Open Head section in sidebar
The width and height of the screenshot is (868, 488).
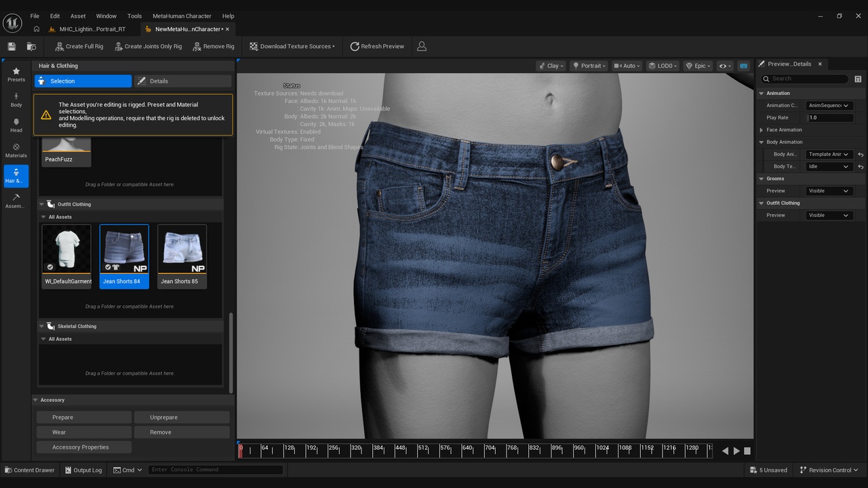16,125
